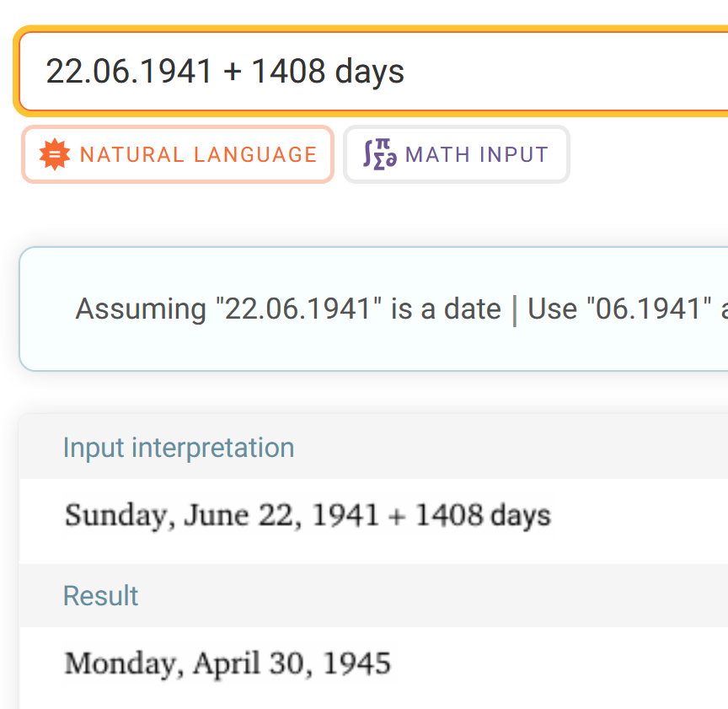Click the "Result" pod header
This screenshot has width=728, height=709.
[100, 596]
